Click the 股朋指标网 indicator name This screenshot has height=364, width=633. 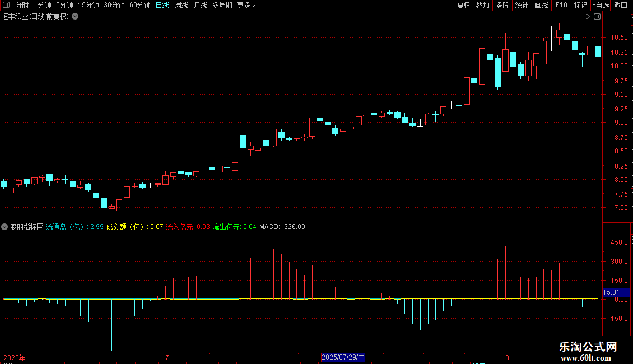coord(27,227)
